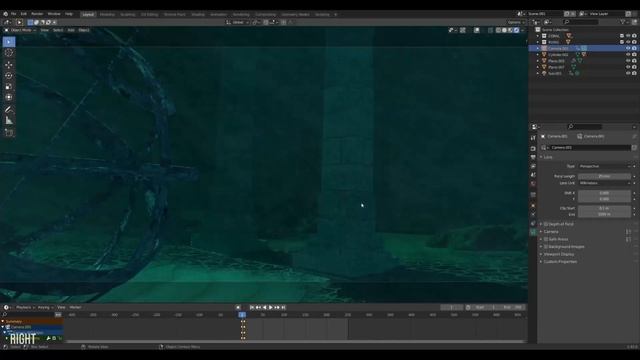The height and width of the screenshot is (360, 640).
Task: Select the Select Box tool
Action: pos(9,42)
